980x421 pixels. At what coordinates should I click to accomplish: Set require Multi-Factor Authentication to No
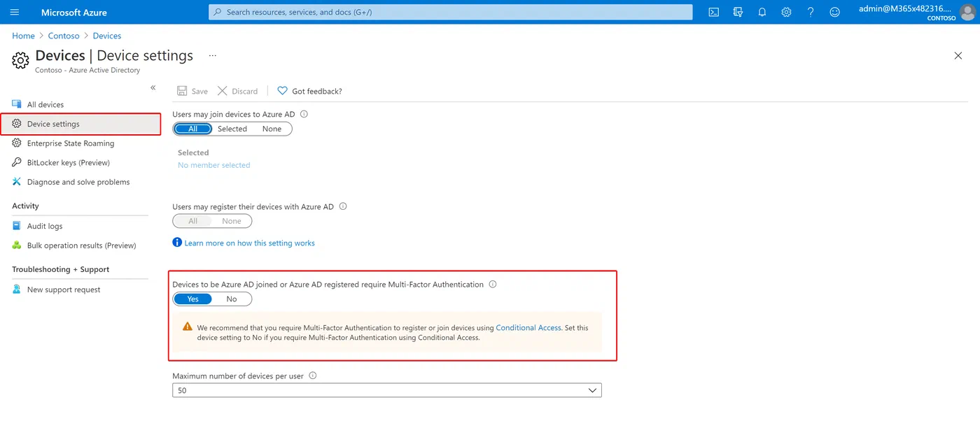tap(232, 299)
